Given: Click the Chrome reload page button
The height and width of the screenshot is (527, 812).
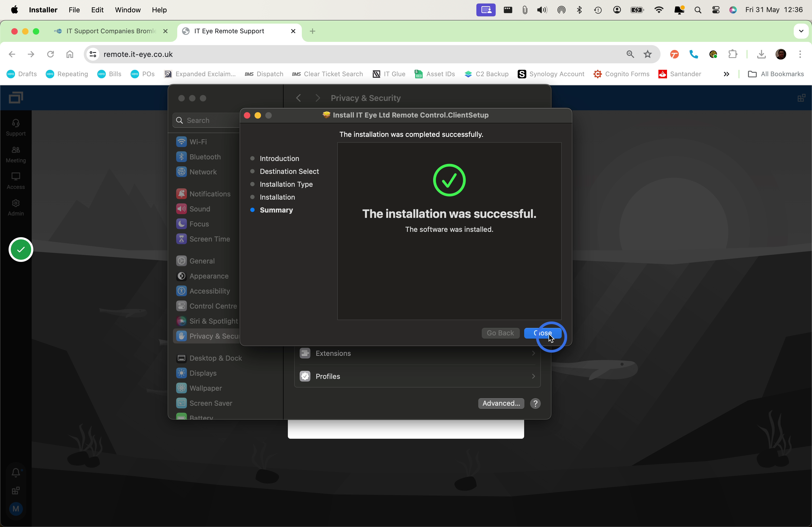Looking at the screenshot, I should point(50,54).
